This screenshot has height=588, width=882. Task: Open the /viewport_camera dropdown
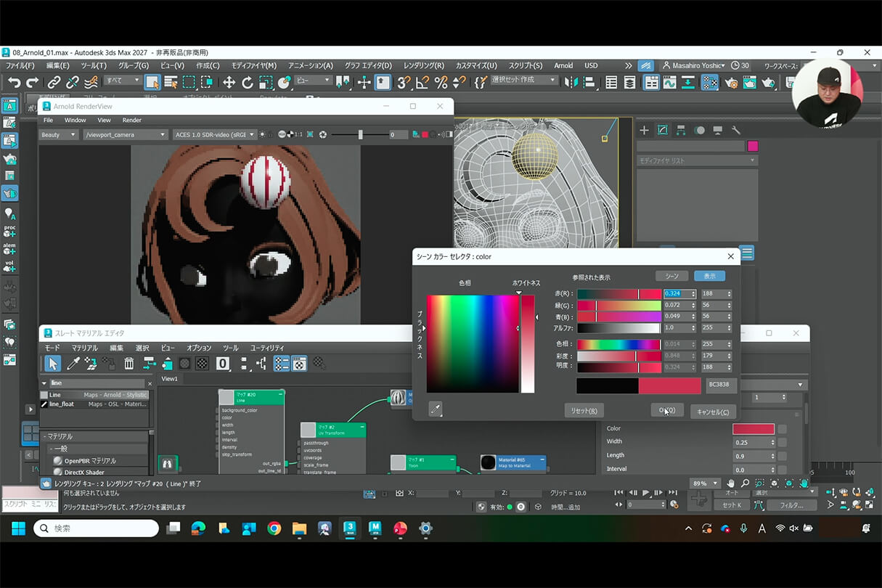point(126,134)
